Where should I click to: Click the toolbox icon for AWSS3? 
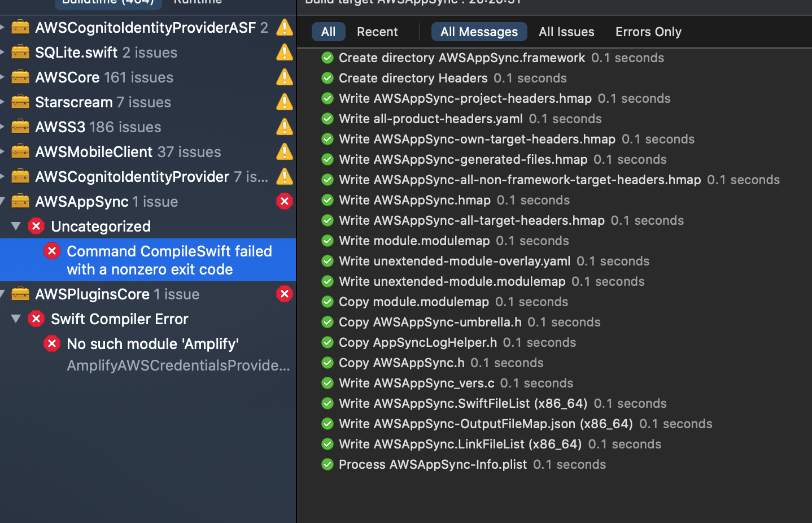tap(20, 127)
